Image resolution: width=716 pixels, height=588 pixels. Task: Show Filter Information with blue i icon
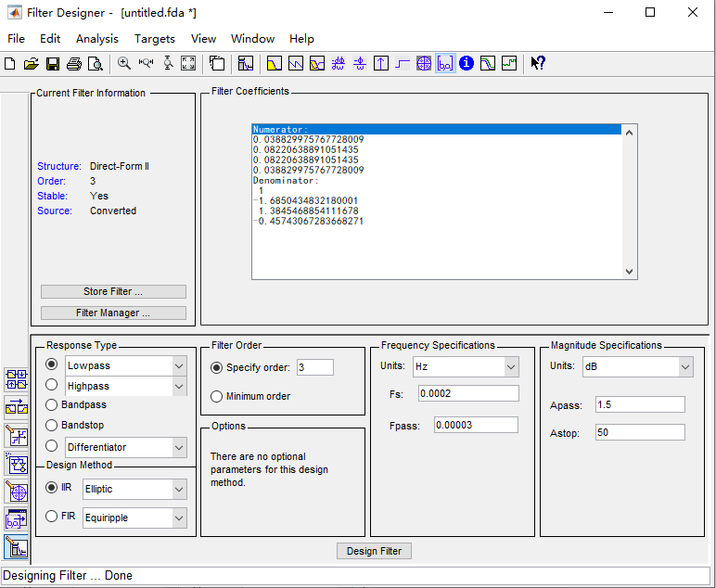[467, 63]
